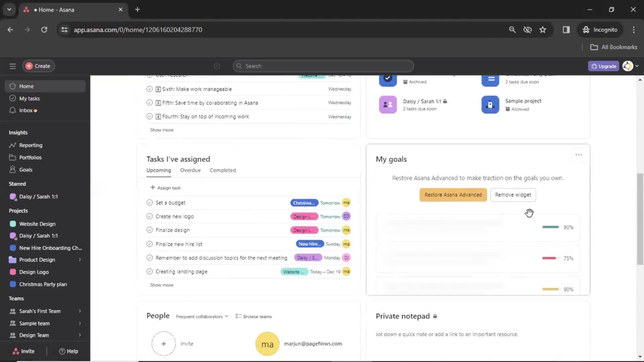Click the Remove widget button
644x362 pixels.
pyautogui.click(x=513, y=194)
